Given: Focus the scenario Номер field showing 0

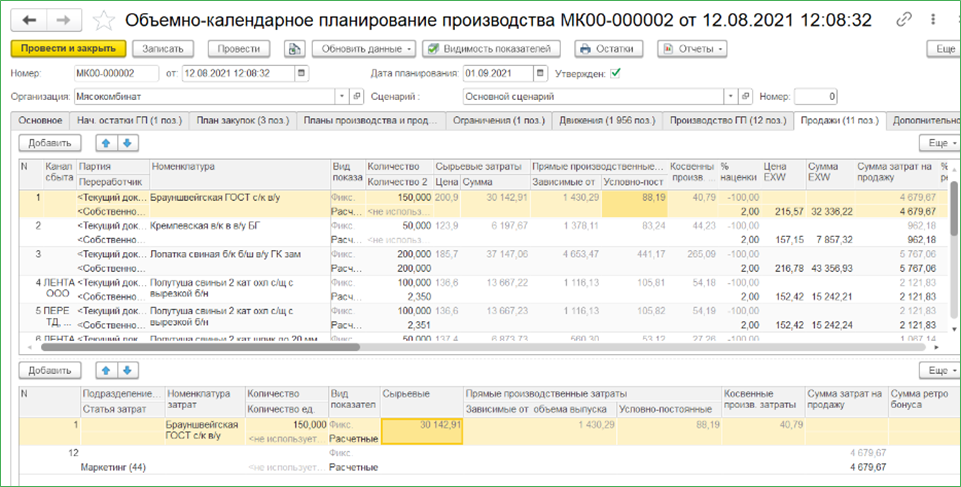Looking at the screenshot, I should coord(816,96).
